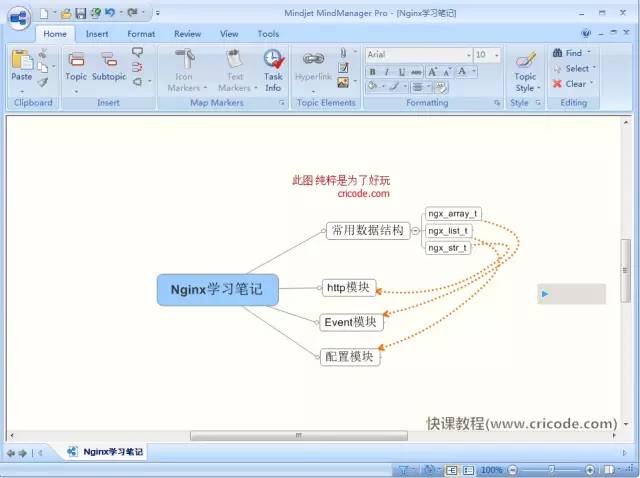Image resolution: width=640 pixels, height=478 pixels.
Task: Click the zoom slider handle
Action: click(551, 470)
